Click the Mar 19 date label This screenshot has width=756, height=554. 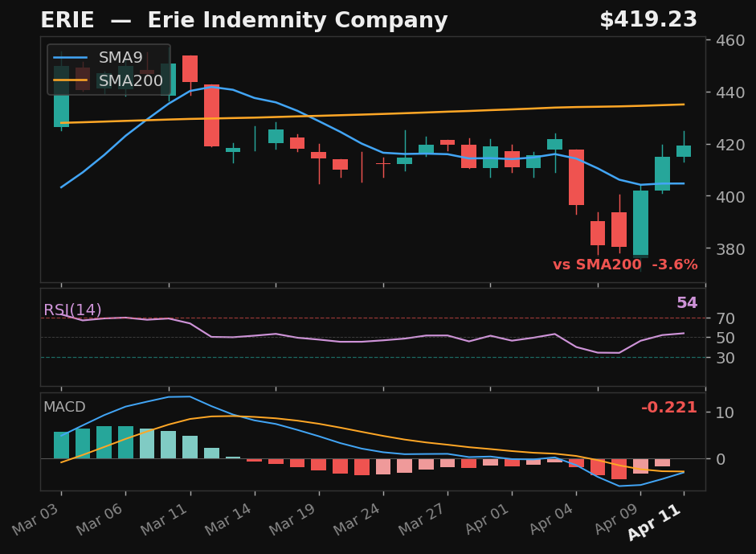pyautogui.click(x=293, y=519)
